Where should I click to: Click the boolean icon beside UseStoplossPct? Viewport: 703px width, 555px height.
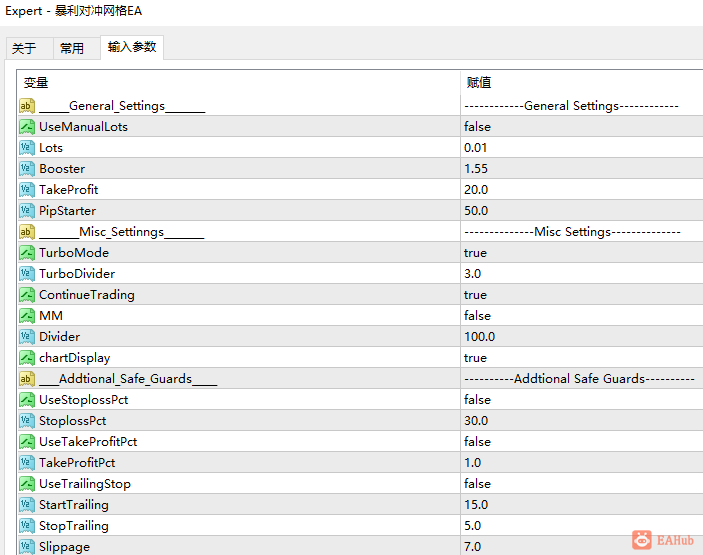[27, 400]
